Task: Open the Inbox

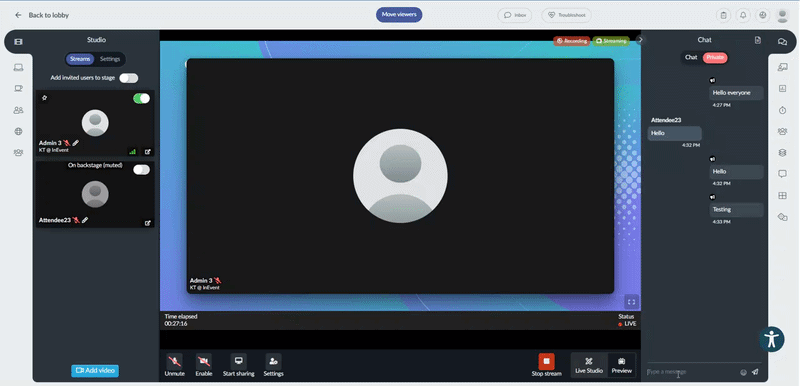Action: tap(515, 15)
